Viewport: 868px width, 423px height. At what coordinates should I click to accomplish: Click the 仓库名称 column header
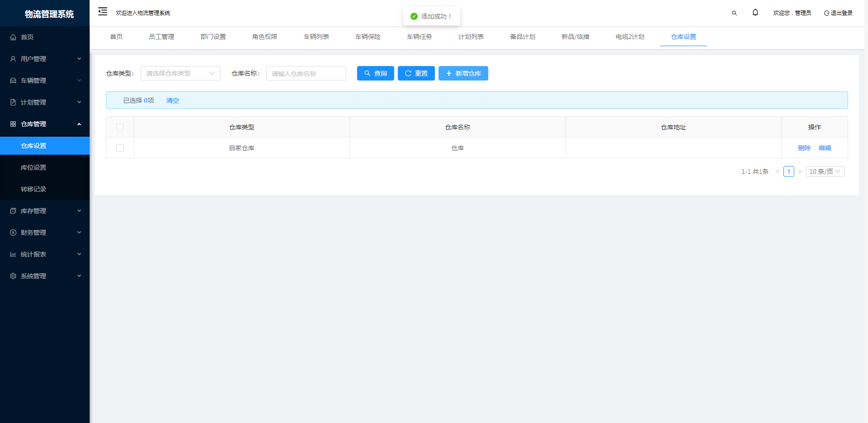coord(458,127)
